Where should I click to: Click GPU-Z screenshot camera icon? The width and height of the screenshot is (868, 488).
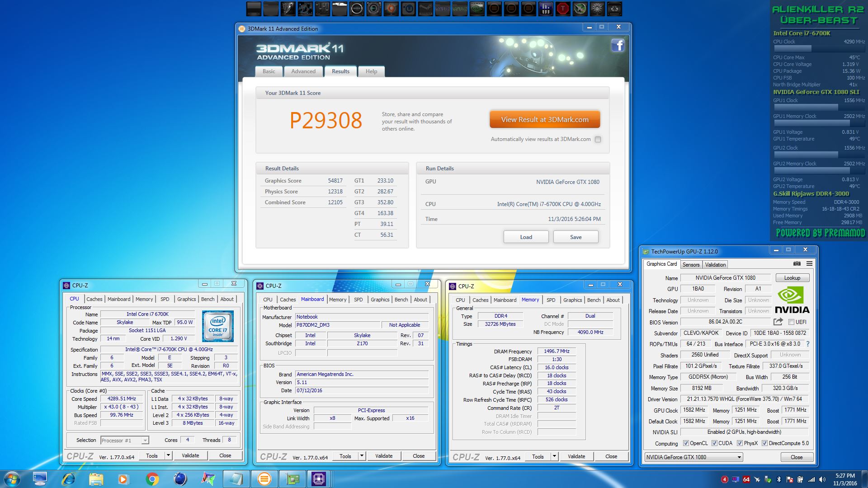point(797,263)
